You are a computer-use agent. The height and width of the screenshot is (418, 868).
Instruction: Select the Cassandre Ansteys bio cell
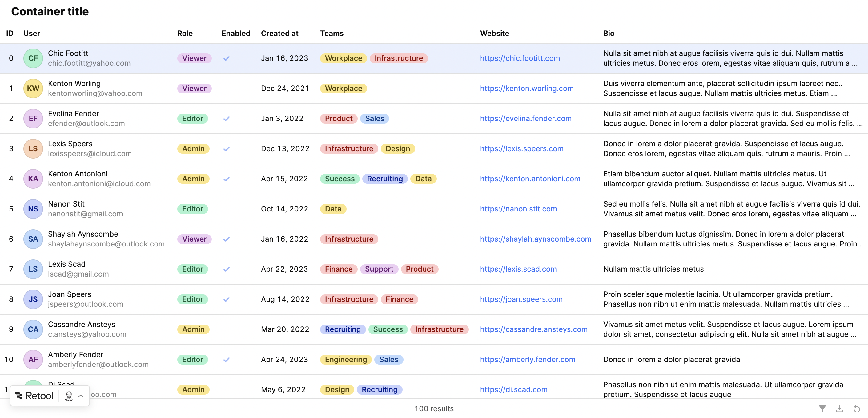(729, 329)
